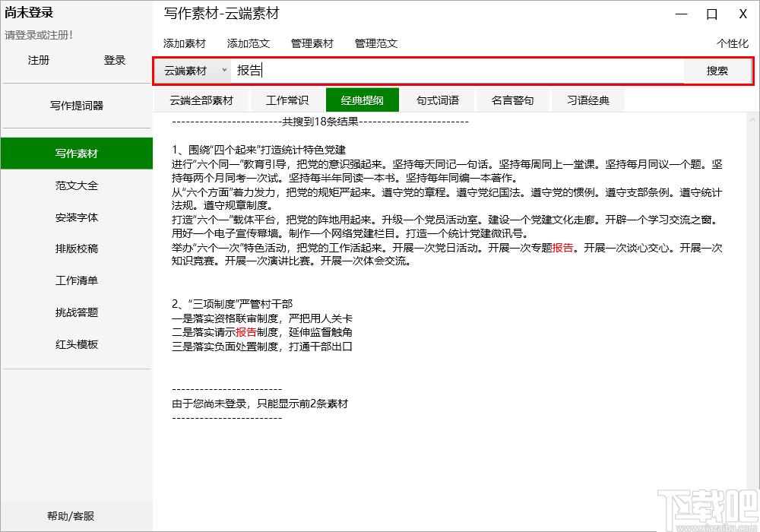Switch to the 云端全部素材 tab
The width and height of the screenshot is (760, 532).
pyautogui.click(x=201, y=100)
